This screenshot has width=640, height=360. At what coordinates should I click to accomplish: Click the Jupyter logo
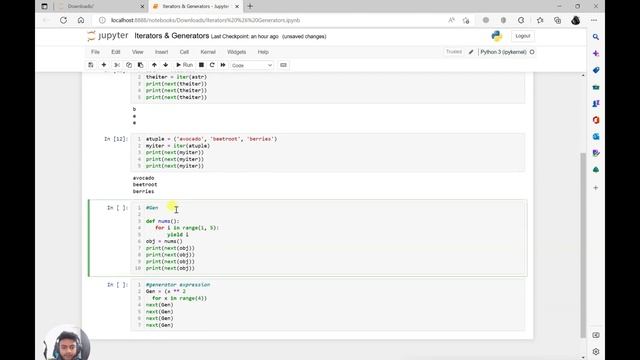click(108, 36)
